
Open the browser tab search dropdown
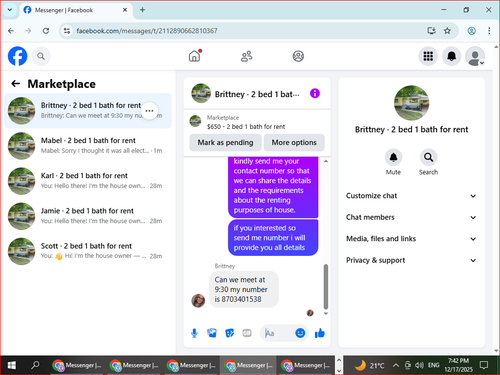tap(10, 10)
